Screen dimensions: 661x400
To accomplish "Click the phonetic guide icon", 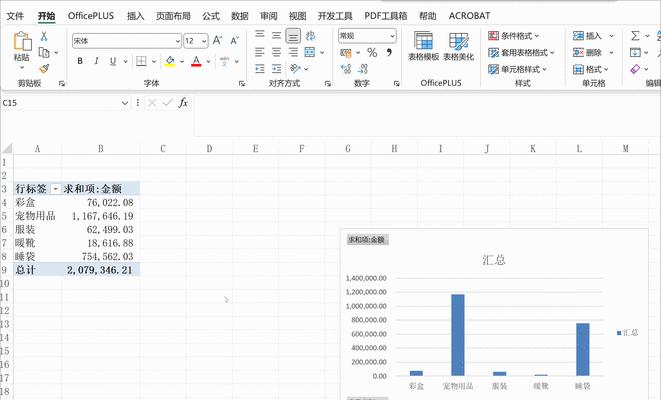I will click(224, 62).
